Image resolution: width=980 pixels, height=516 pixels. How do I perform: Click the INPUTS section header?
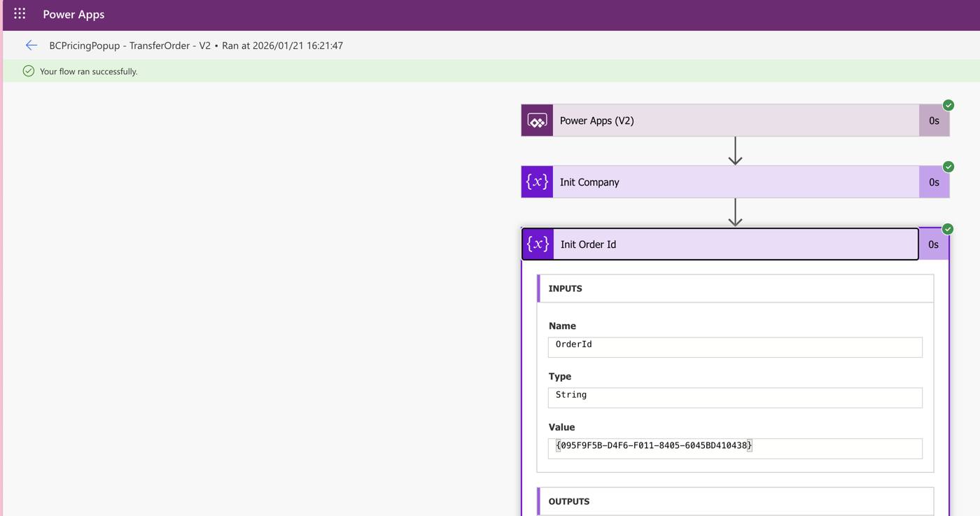click(x=735, y=288)
